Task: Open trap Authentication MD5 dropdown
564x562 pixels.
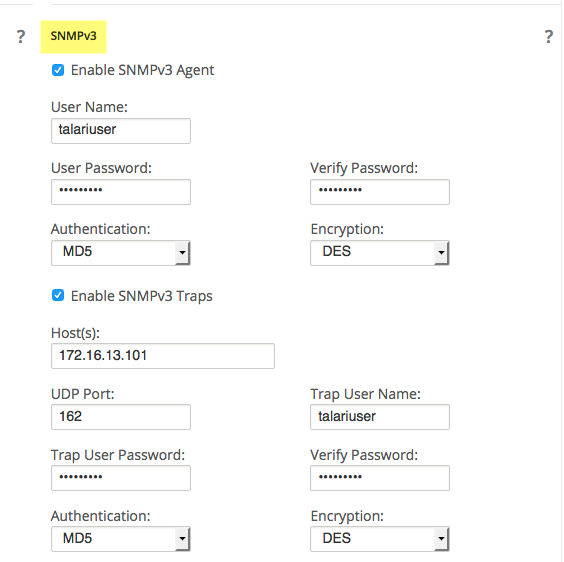Action: coord(120,539)
